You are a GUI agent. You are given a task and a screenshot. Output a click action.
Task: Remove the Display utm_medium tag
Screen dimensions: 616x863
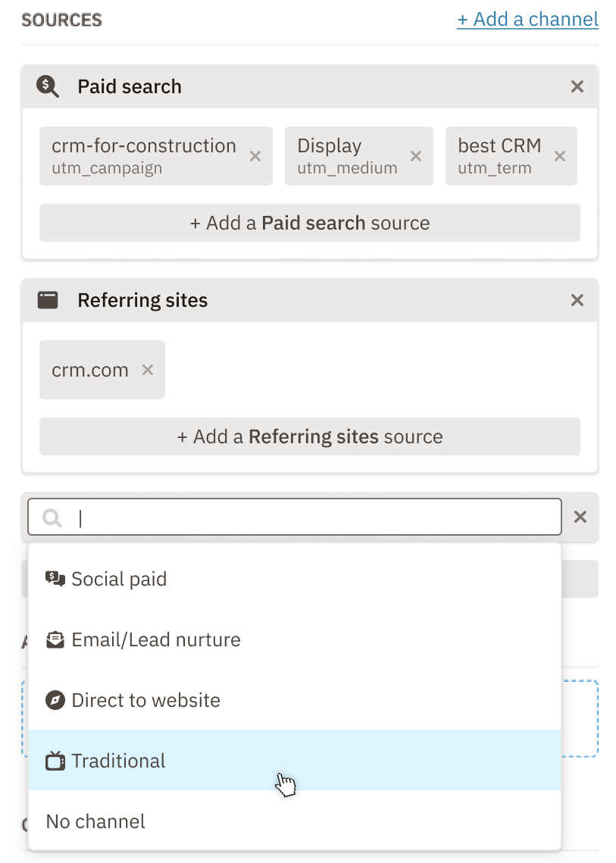[x=415, y=156]
